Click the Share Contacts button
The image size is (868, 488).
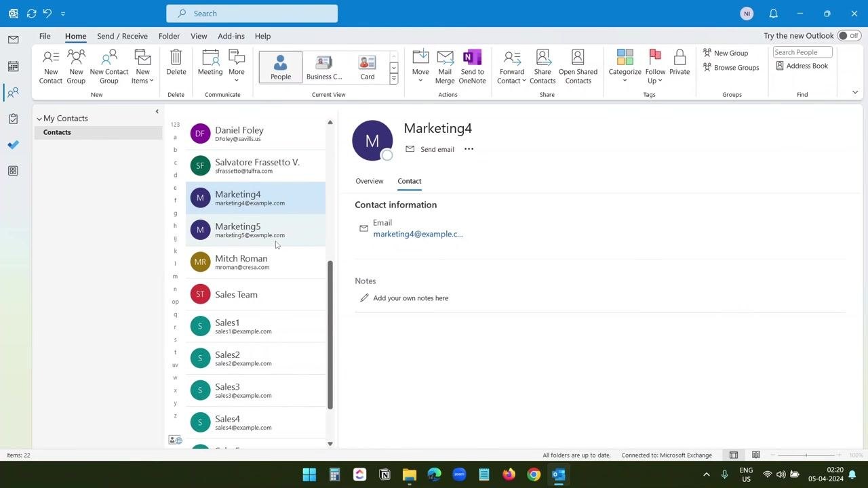(x=542, y=67)
